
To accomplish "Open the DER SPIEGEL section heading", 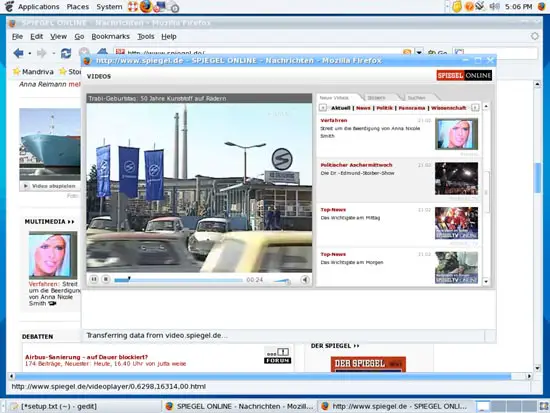I will (335, 346).
